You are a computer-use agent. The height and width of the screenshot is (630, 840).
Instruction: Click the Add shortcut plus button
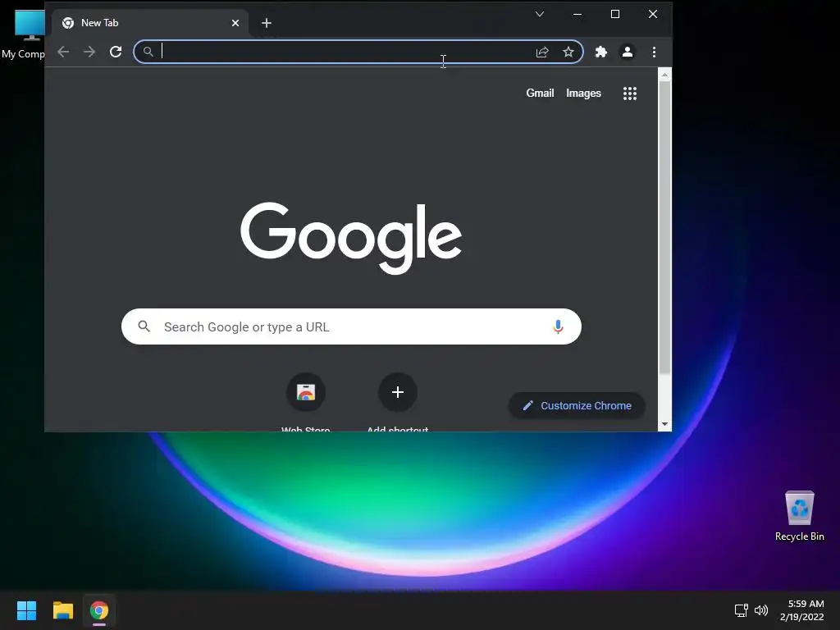398,392
